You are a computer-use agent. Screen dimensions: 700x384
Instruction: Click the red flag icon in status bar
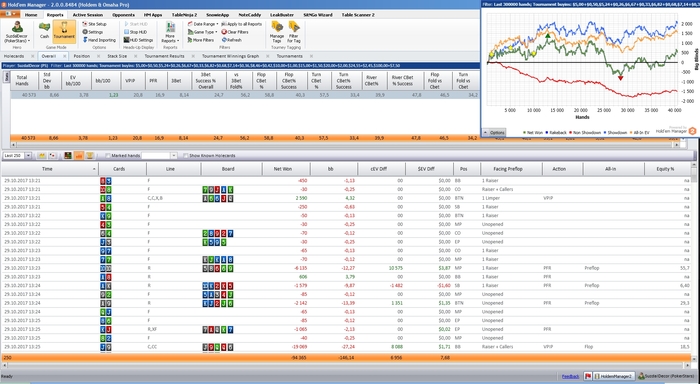click(x=588, y=376)
